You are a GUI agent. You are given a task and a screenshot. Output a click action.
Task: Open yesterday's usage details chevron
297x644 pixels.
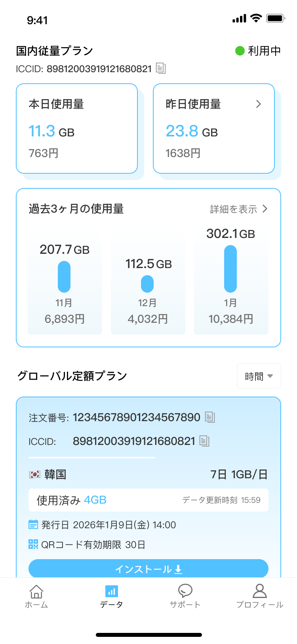coord(259,104)
